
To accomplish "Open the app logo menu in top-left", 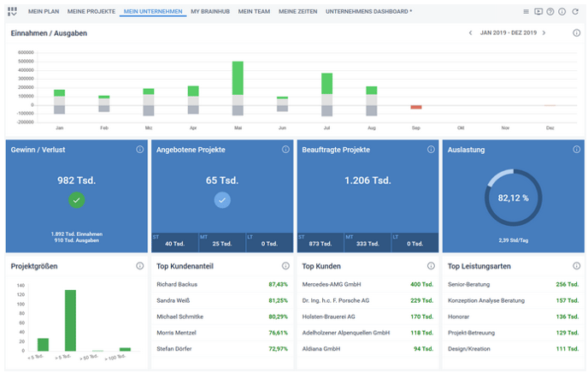I will pos(12,12).
